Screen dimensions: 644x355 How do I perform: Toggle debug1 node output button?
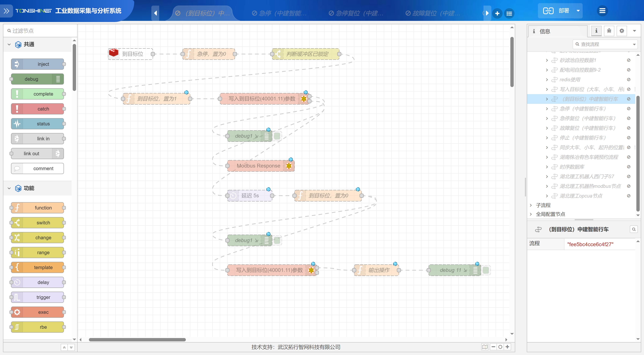tap(277, 136)
